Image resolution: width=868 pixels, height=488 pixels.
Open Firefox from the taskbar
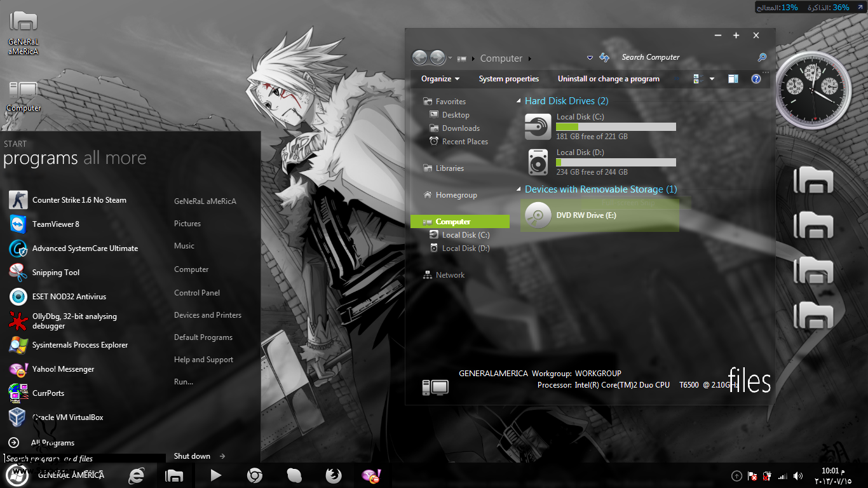click(x=333, y=475)
